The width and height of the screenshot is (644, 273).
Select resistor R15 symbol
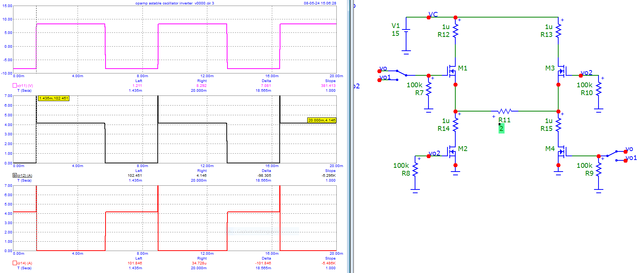[558, 125]
